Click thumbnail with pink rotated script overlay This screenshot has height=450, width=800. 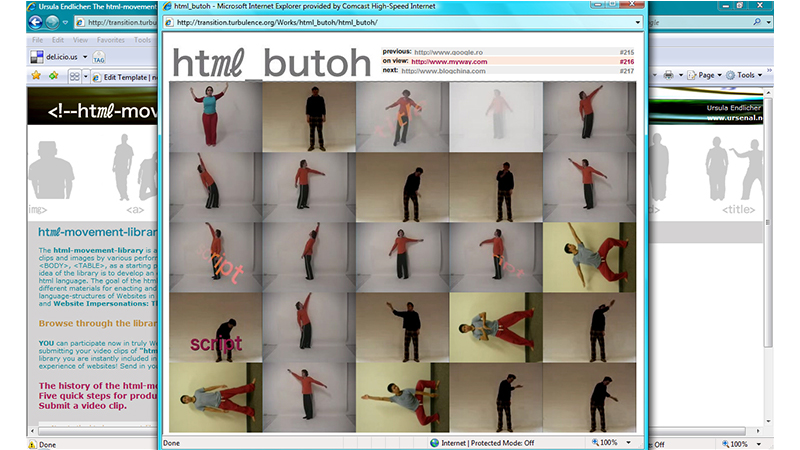(x=216, y=258)
